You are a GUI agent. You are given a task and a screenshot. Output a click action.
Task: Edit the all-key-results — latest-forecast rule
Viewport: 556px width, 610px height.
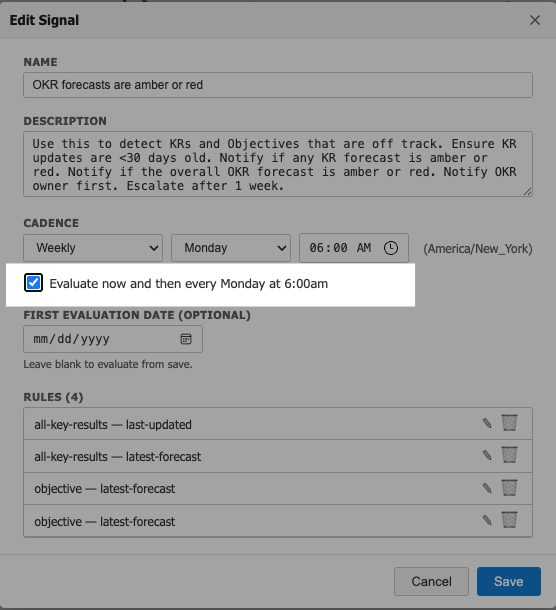pyautogui.click(x=487, y=455)
